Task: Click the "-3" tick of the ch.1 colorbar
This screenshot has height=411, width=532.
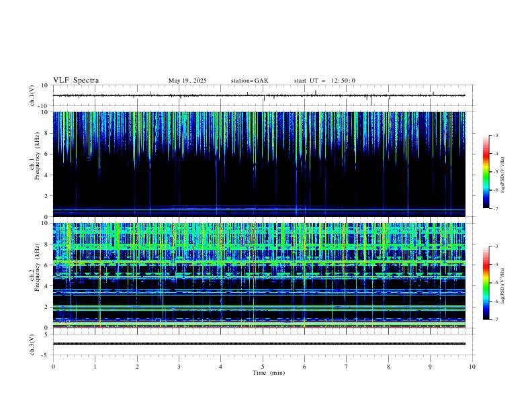Action: pyautogui.click(x=495, y=135)
